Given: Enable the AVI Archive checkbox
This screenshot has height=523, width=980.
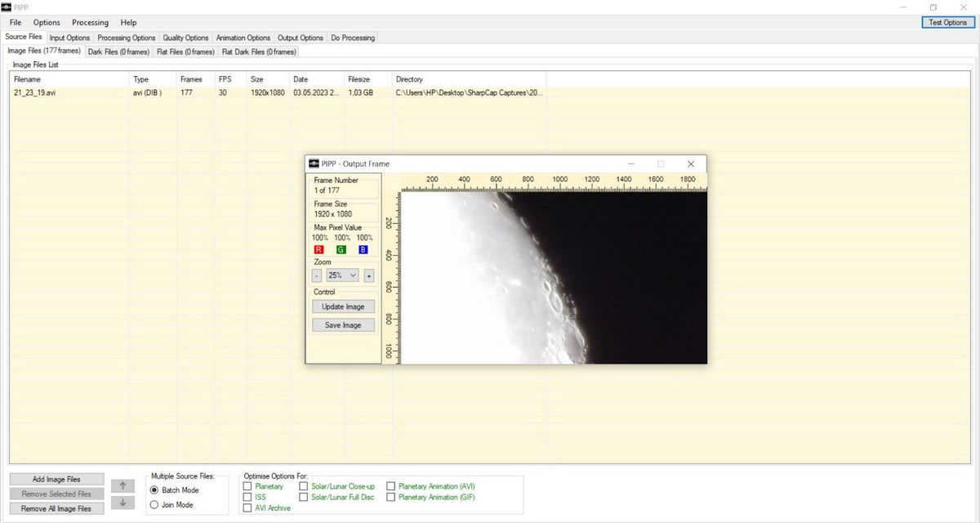Looking at the screenshot, I should point(247,507).
